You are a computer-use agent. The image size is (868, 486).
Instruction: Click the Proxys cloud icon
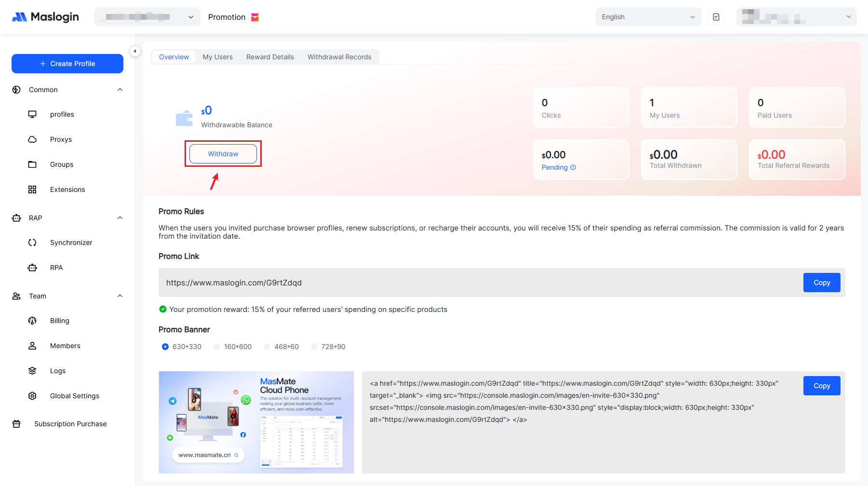(32, 139)
